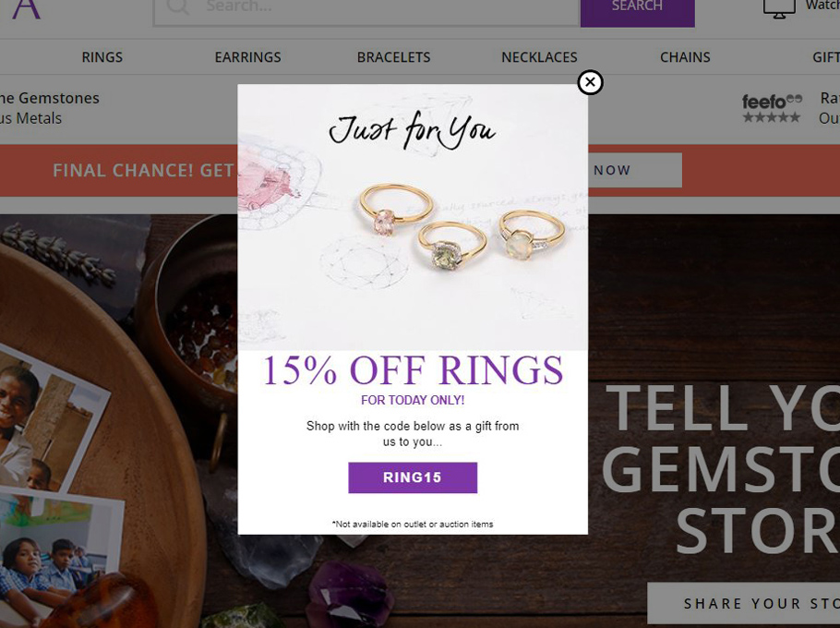
Task: Click the feefo star ratings badge
Action: tap(772, 108)
